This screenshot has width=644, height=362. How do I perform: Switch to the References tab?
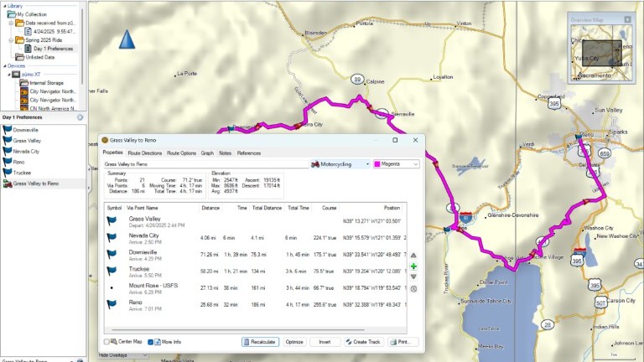point(249,153)
